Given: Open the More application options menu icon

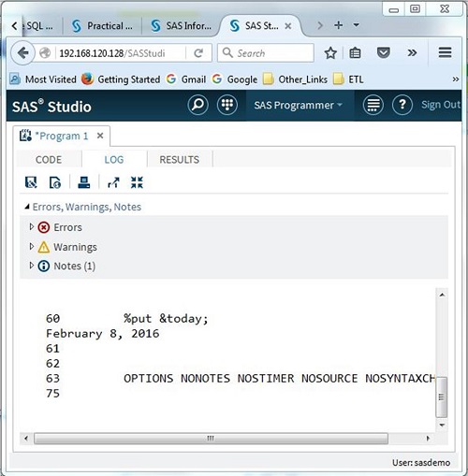Looking at the screenshot, I should pos(373,105).
